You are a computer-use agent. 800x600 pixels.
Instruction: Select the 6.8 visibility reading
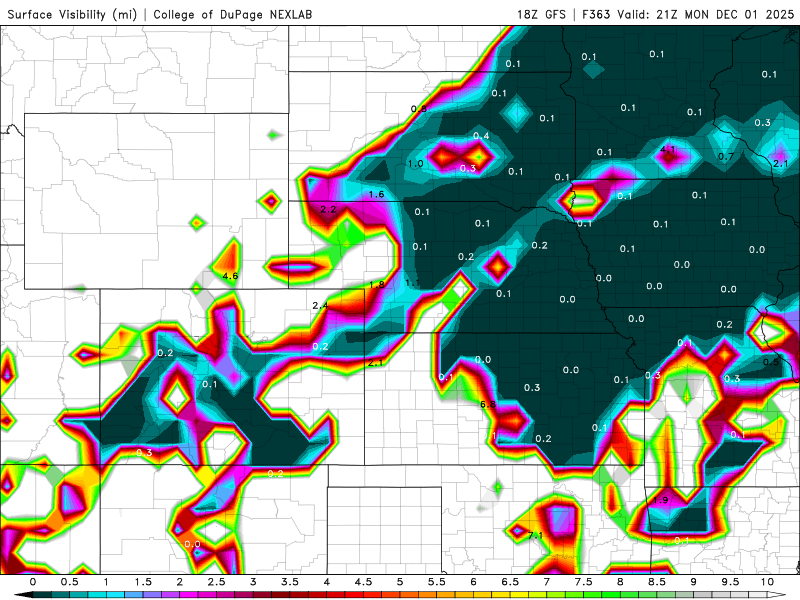tap(488, 404)
